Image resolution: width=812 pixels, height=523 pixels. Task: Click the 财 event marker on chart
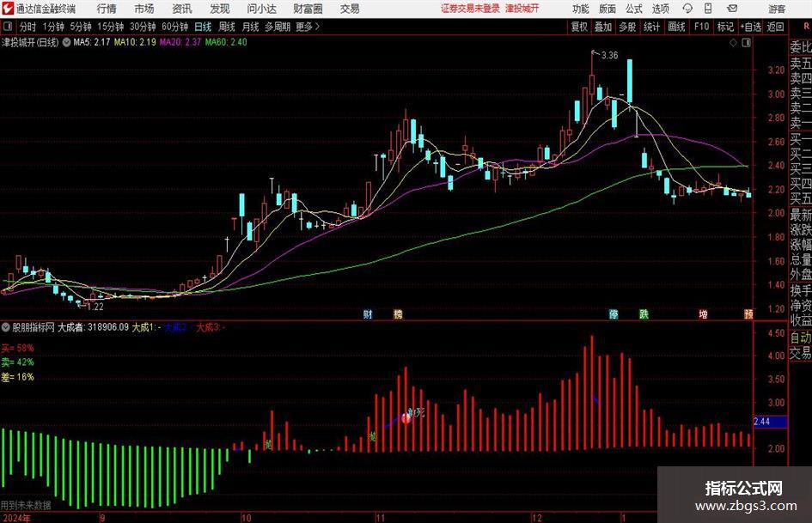[x=368, y=313]
